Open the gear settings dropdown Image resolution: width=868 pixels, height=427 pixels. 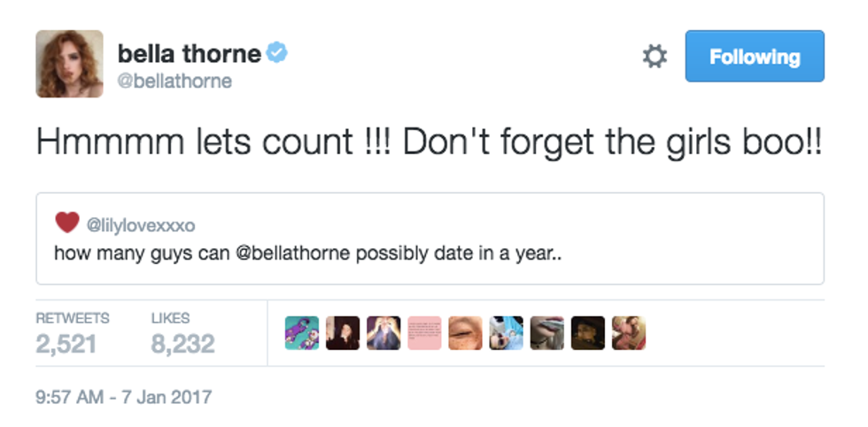(x=654, y=57)
